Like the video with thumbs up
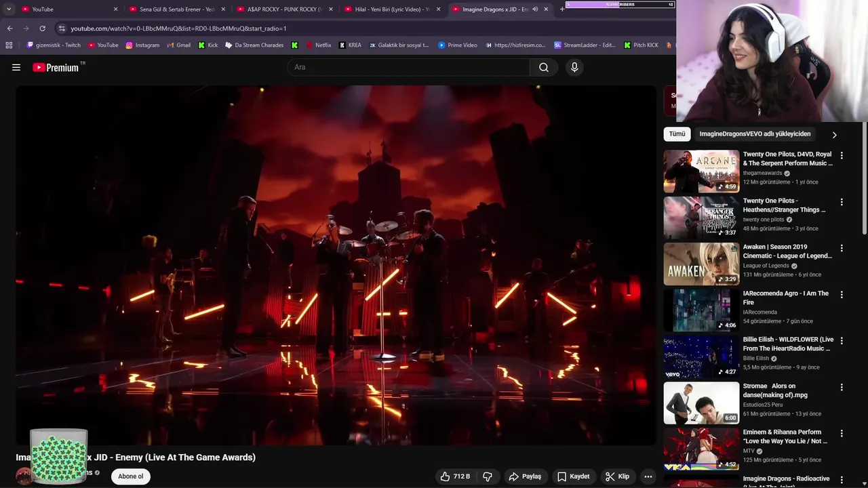 tap(455, 476)
